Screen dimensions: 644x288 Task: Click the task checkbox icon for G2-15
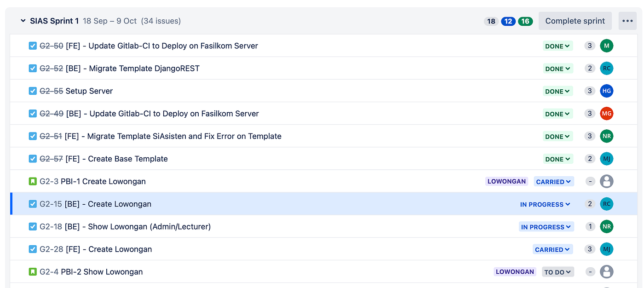(33, 204)
